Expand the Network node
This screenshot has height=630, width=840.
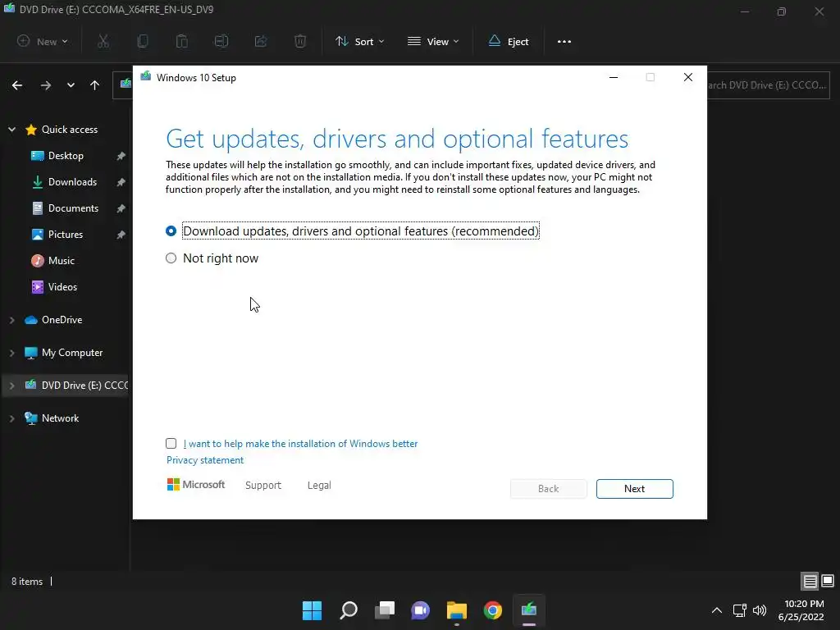(11, 418)
